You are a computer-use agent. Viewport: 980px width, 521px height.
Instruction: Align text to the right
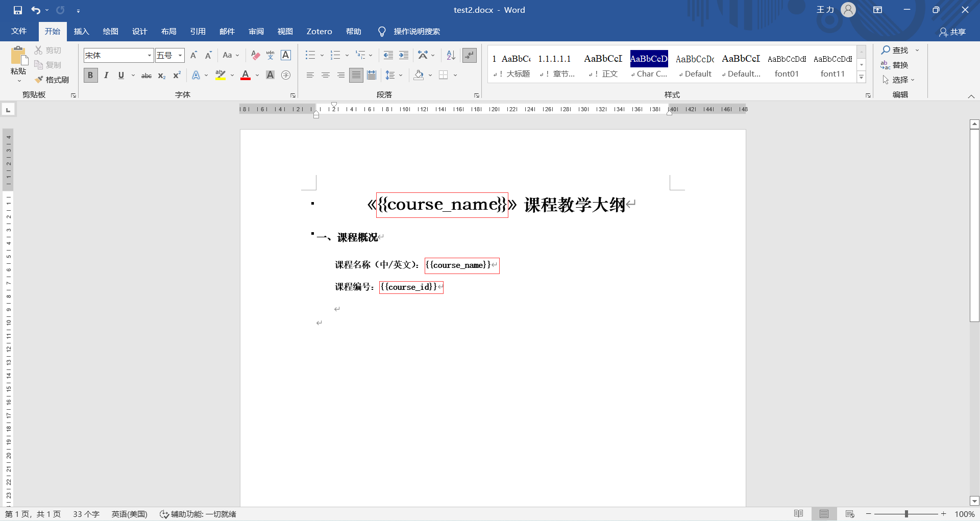tap(340, 76)
